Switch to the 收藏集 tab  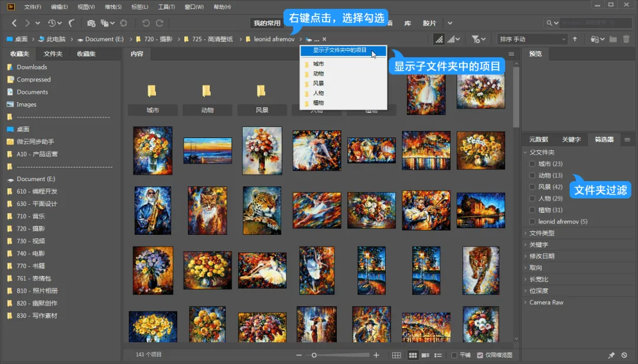pyautogui.click(x=86, y=54)
